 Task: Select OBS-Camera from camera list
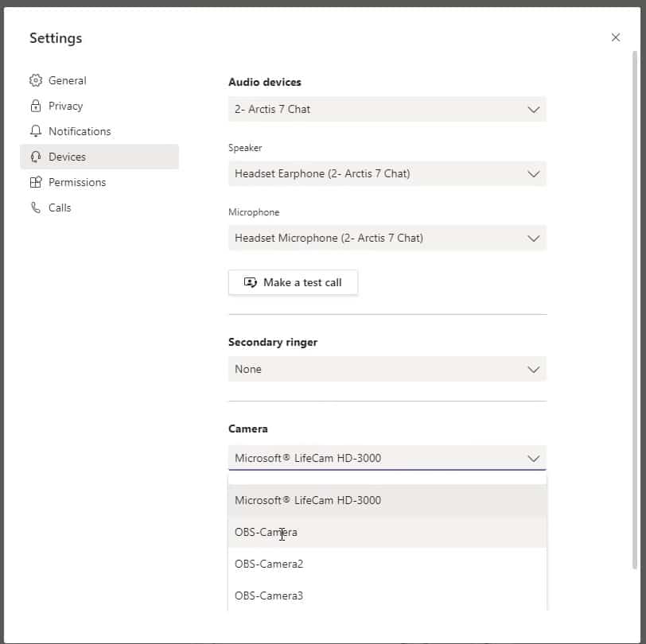pyautogui.click(x=387, y=532)
